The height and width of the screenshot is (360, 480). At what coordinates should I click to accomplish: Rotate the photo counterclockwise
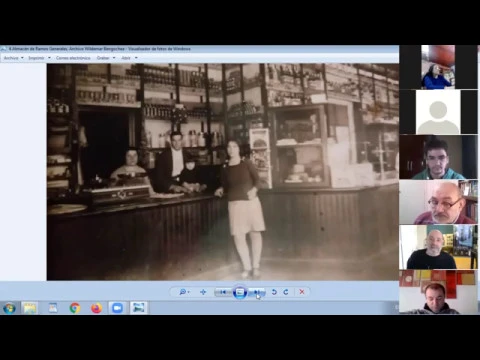(x=274, y=292)
